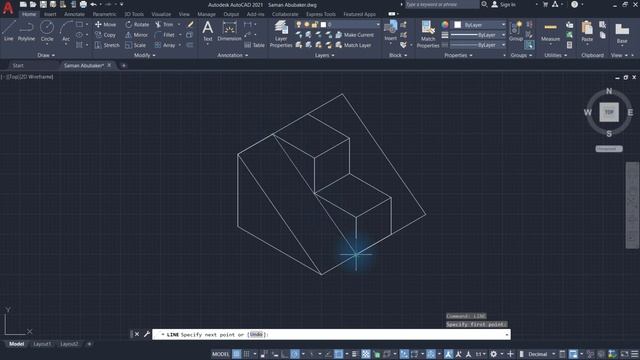Activate the Scale command
Screen dimensions: 640x360
[x=136, y=45]
